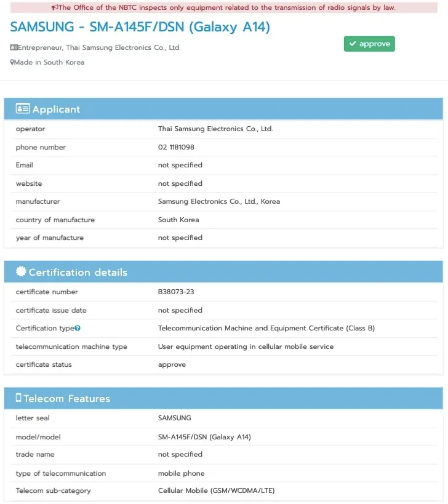Click the gear icon in Certification details header

pyautogui.click(x=20, y=271)
